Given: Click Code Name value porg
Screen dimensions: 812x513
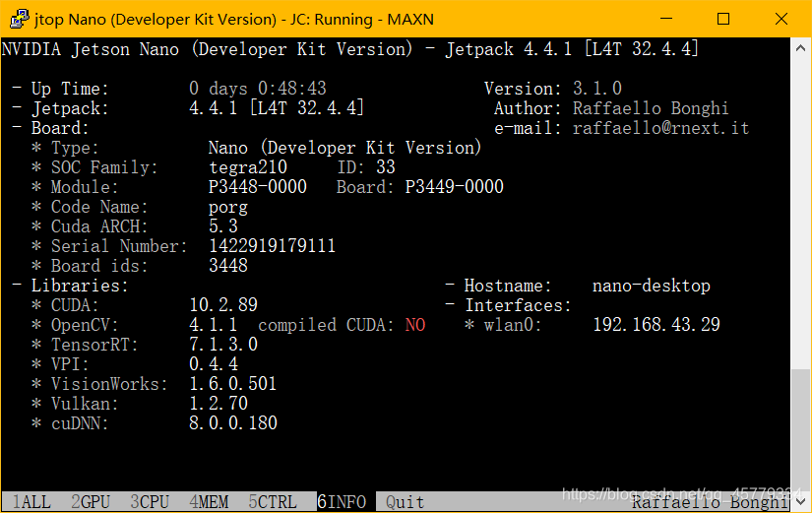Looking at the screenshot, I should 228,208.
